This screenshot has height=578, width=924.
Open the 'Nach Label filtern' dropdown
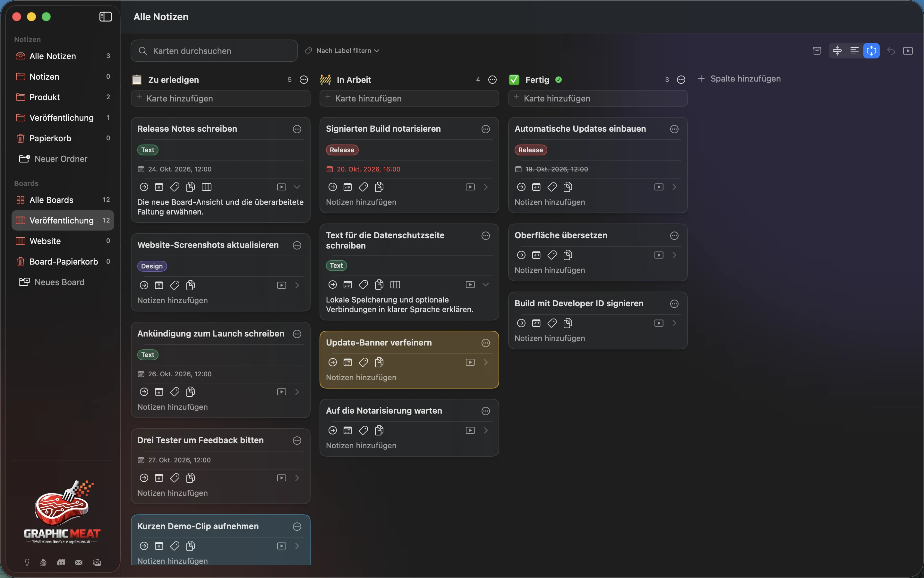(342, 51)
